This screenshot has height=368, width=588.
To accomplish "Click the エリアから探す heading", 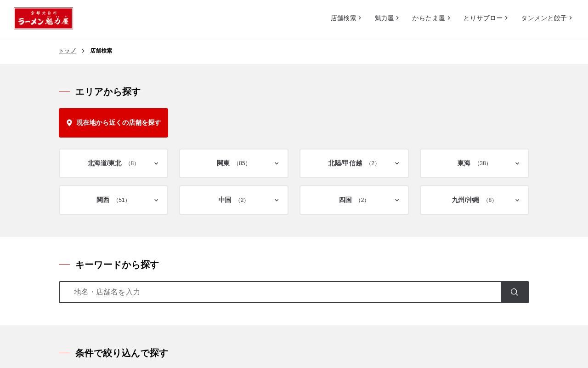I will [108, 92].
